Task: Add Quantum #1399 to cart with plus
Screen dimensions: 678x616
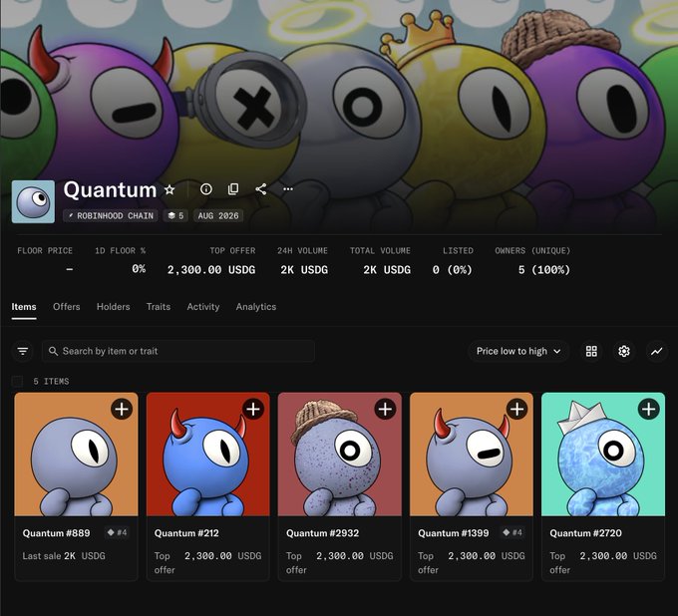Action: [517, 409]
